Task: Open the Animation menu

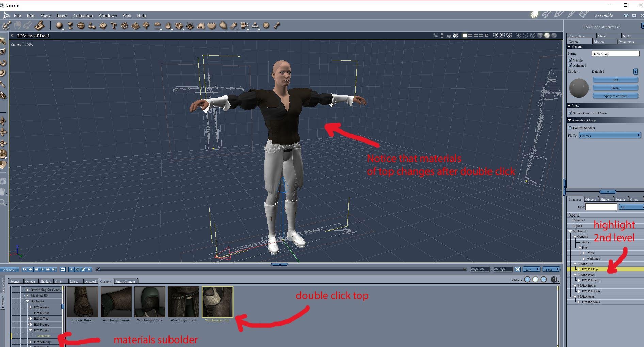Action: click(83, 15)
